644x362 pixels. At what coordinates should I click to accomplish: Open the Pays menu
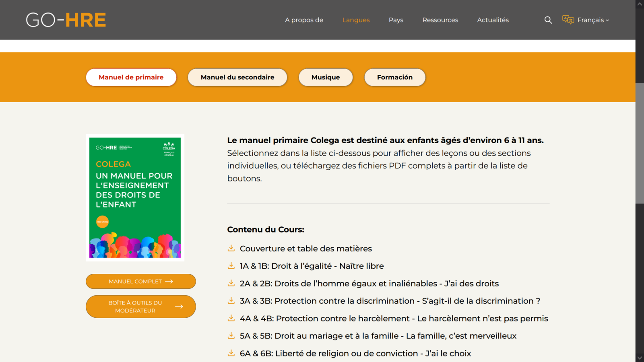click(x=396, y=20)
